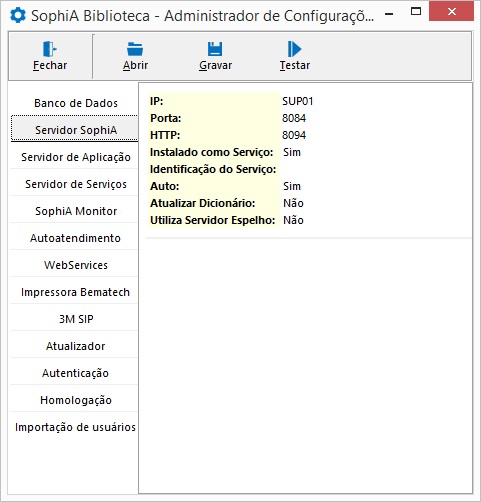Screen dimensions: 481x502
Task: Click Sim next to Auto
Action: [x=292, y=186]
